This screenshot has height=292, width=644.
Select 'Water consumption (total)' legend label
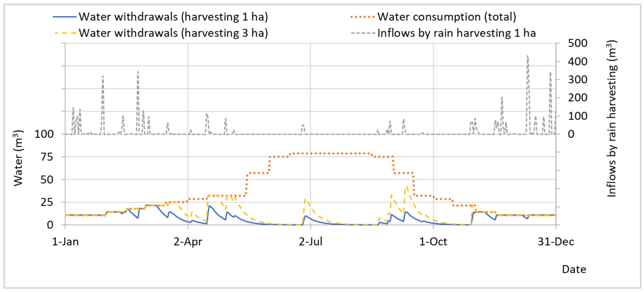[x=447, y=17]
